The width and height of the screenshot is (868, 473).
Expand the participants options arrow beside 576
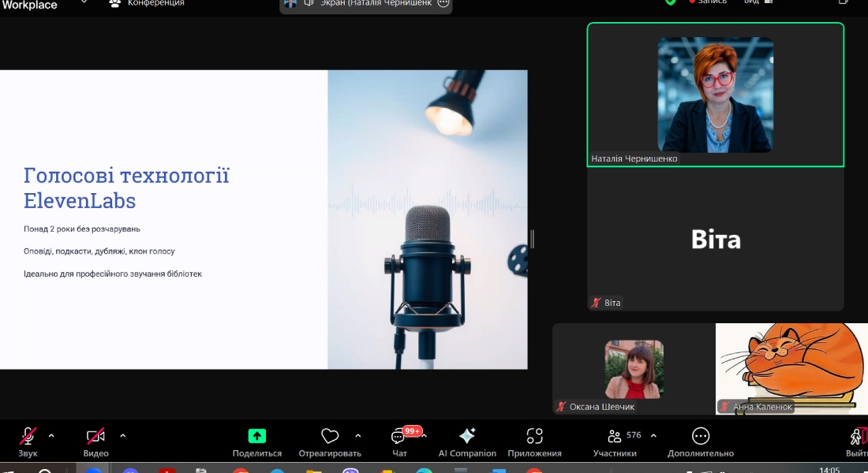coord(654,436)
